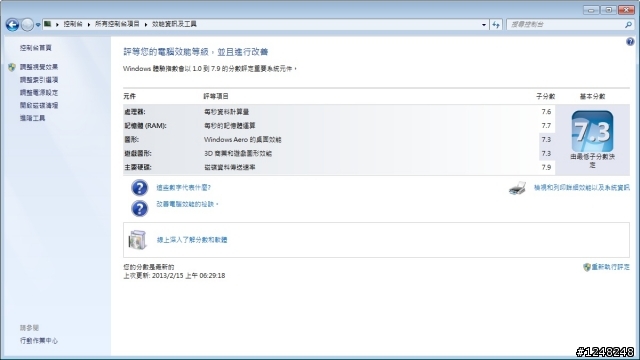Select the 處理器 row label
This screenshot has width=640, height=360.
pos(134,112)
